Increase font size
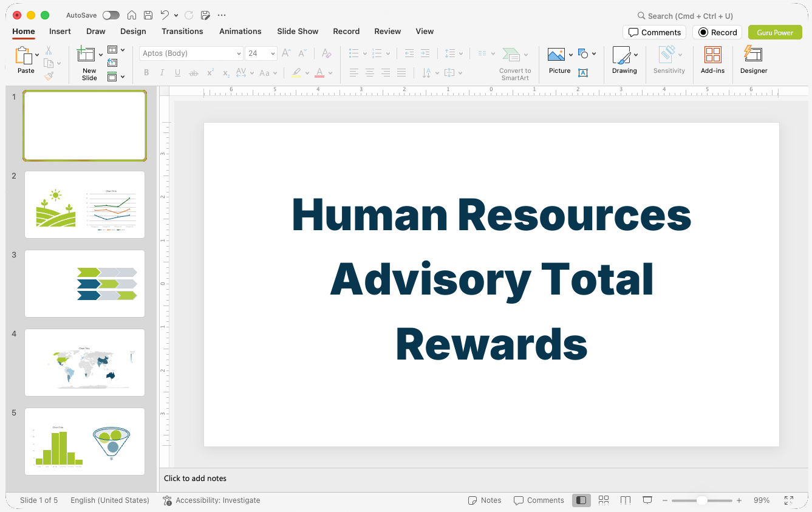 coord(287,53)
